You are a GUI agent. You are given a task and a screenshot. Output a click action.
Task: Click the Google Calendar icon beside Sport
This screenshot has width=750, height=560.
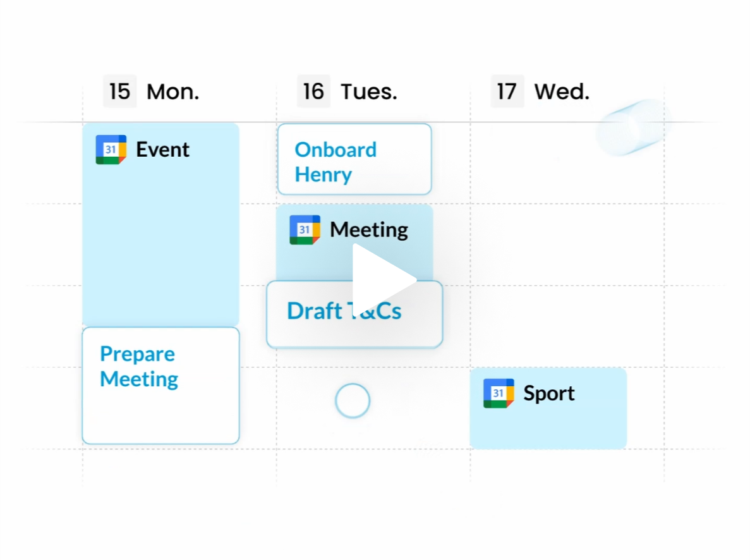pos(499,394)
